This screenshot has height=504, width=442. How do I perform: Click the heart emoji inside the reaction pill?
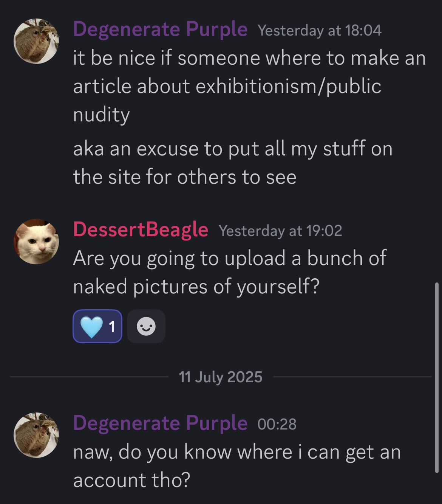coord(92,327)
